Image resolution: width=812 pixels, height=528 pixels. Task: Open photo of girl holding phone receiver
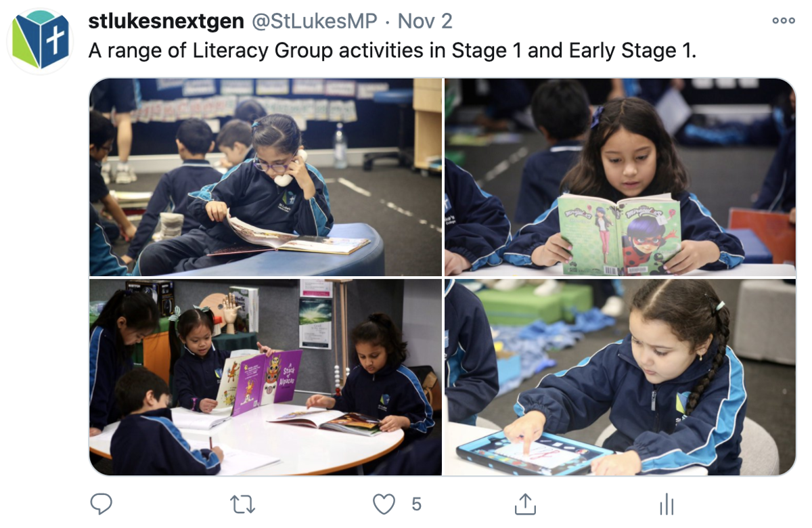coord(265,177)
